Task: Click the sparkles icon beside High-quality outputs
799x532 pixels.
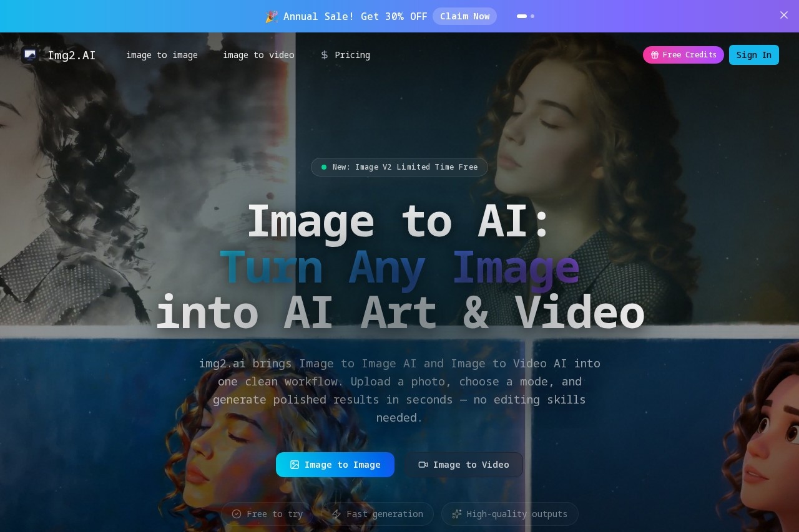Action: pyautogui.click(x=457, y=513)
